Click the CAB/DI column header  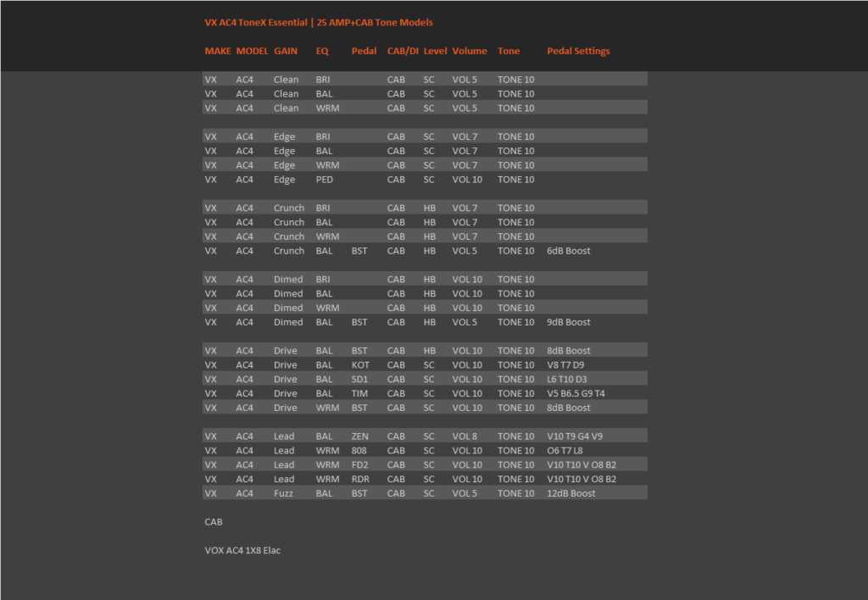pos(403,51)
